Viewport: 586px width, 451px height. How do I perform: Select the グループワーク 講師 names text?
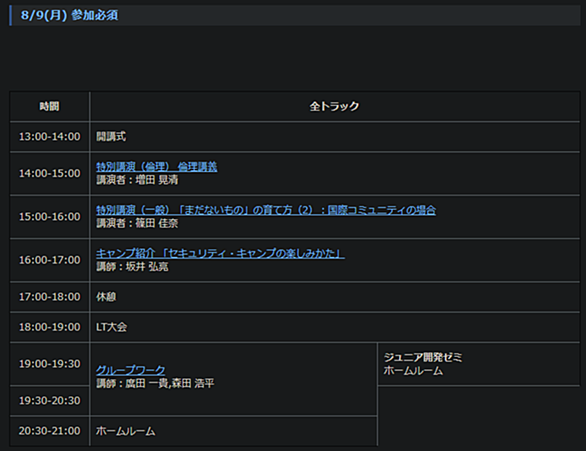click(x=155, y=383)
